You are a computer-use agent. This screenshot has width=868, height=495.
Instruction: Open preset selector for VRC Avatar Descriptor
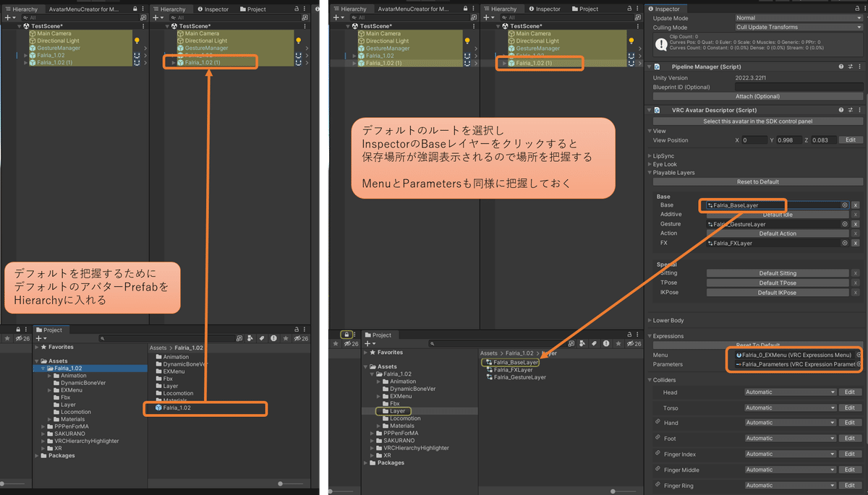click(x=850, y=110)
